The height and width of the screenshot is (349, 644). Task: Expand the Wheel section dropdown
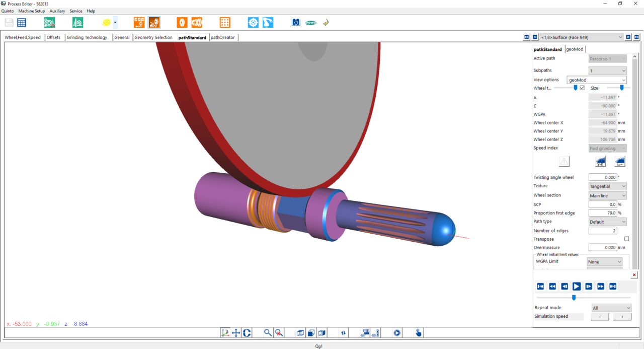(x=608, y=195)
